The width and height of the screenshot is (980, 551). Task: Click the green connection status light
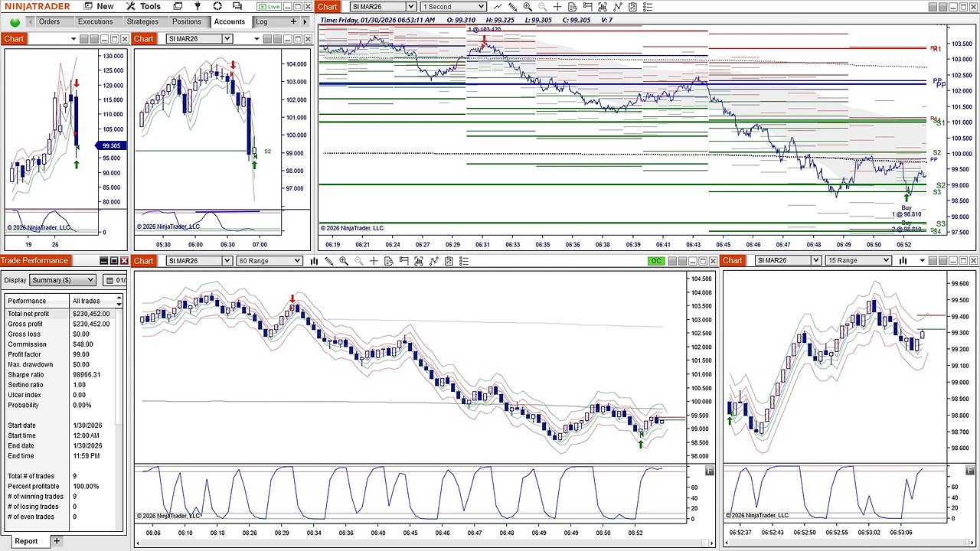[15, 22]
